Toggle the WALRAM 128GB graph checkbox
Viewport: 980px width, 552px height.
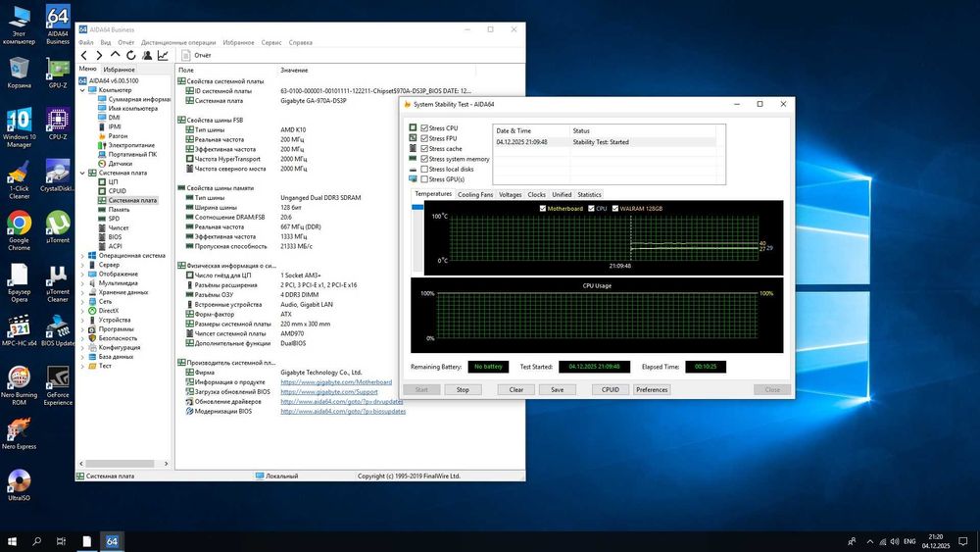(615, 208)
